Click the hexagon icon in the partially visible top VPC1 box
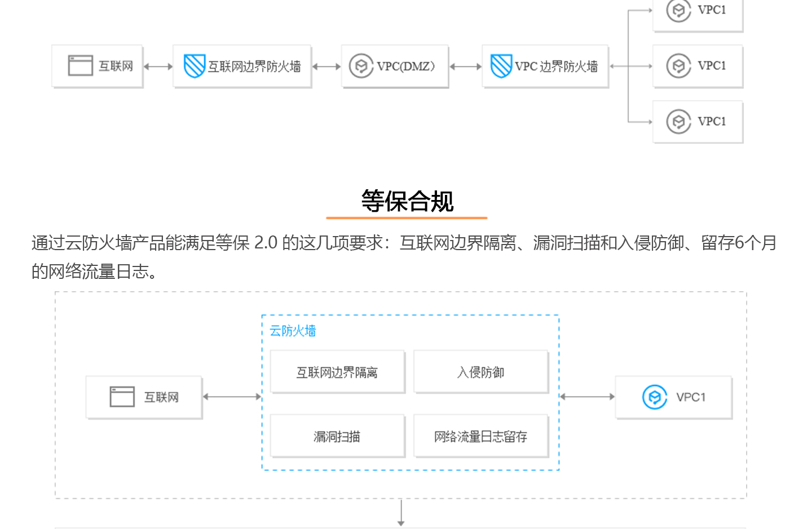Screen dimensions: 812x529 click(678, 10)
